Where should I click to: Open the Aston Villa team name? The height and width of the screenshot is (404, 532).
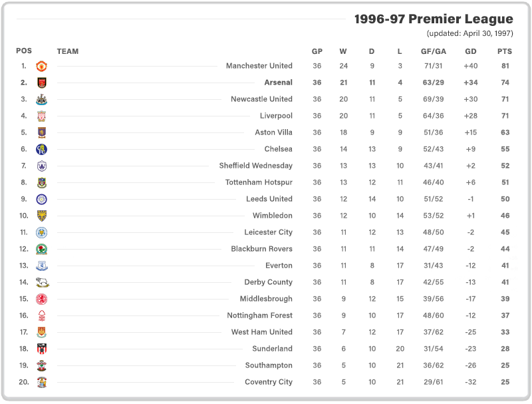click(273, 132)
